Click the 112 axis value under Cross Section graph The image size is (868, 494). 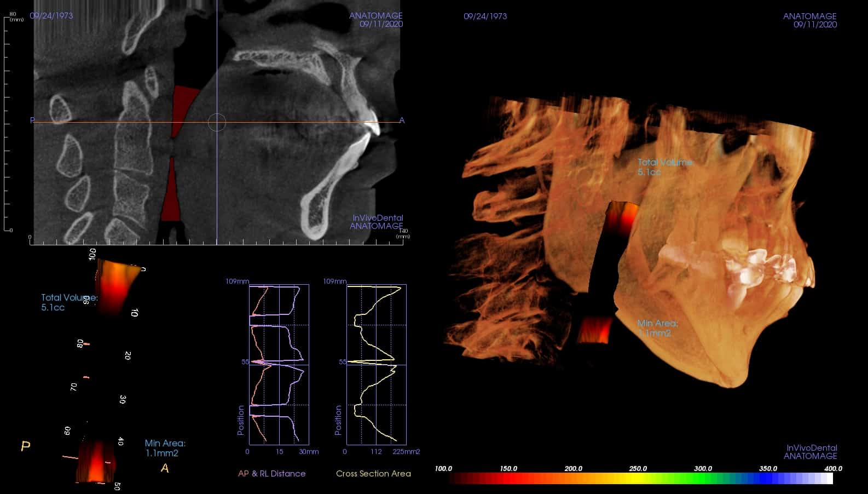376,452
